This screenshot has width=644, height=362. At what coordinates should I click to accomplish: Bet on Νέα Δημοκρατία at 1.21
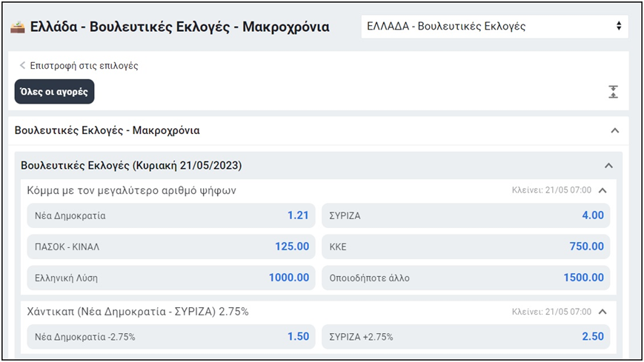[x=171, y=216]
